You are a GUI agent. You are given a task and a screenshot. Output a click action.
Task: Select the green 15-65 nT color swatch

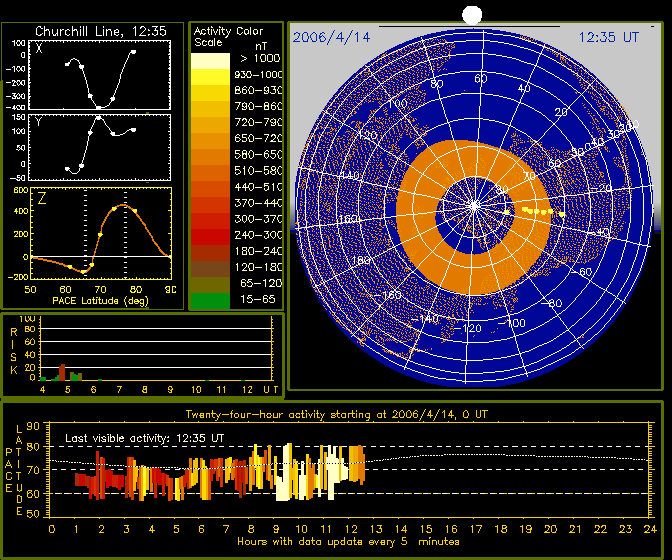coord(210,301)
